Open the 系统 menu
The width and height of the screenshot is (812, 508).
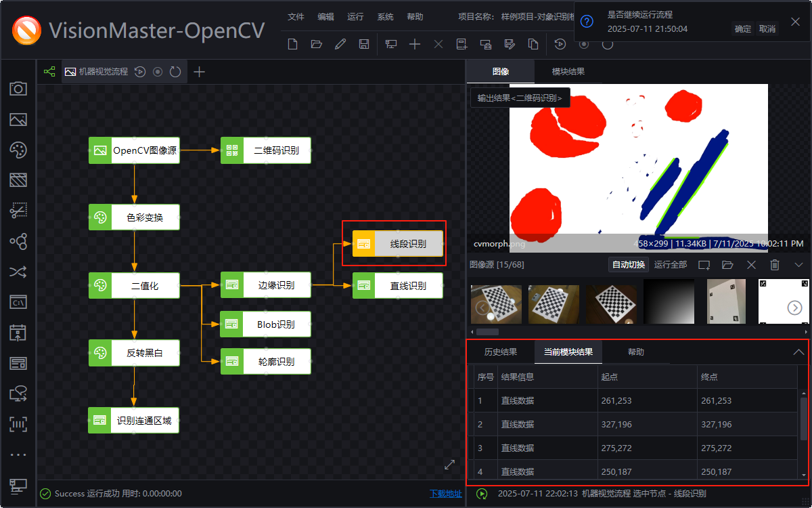click(384, 17)
